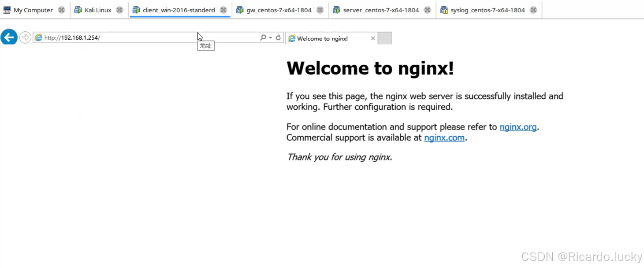
Task: Click the back navigation arrow
Action: pyautogui.click(x=9, y=37)
